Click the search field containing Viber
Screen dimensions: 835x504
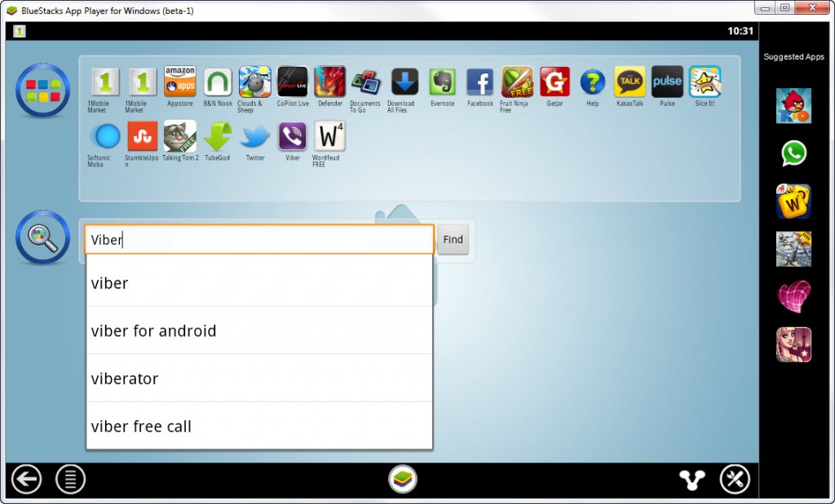tap(259, 240)
